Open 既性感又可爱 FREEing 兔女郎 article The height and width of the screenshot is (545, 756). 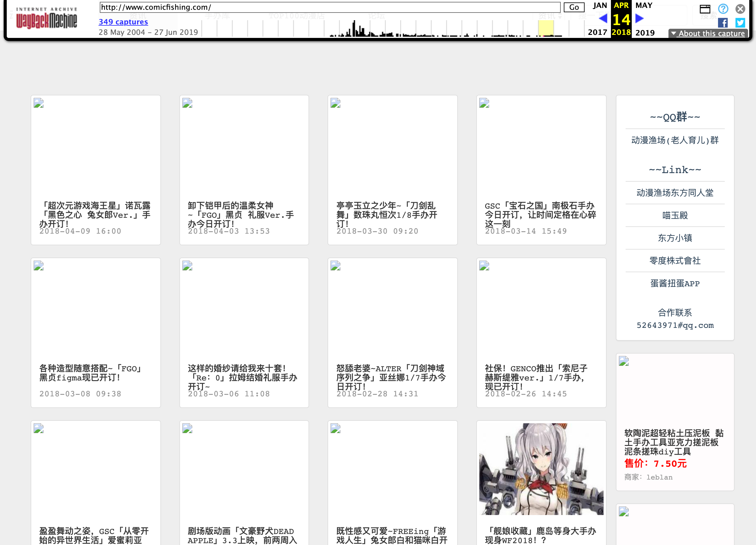pos(392,535)
